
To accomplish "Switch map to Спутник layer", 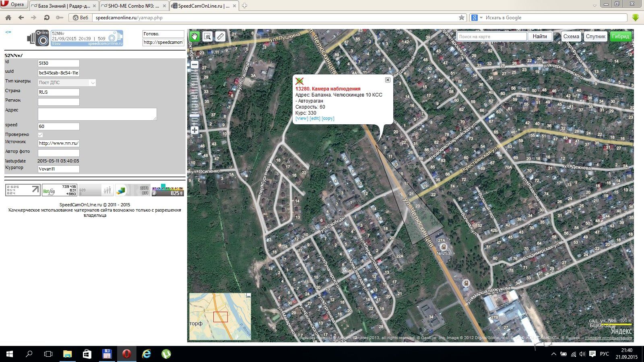I will (595, 37).
